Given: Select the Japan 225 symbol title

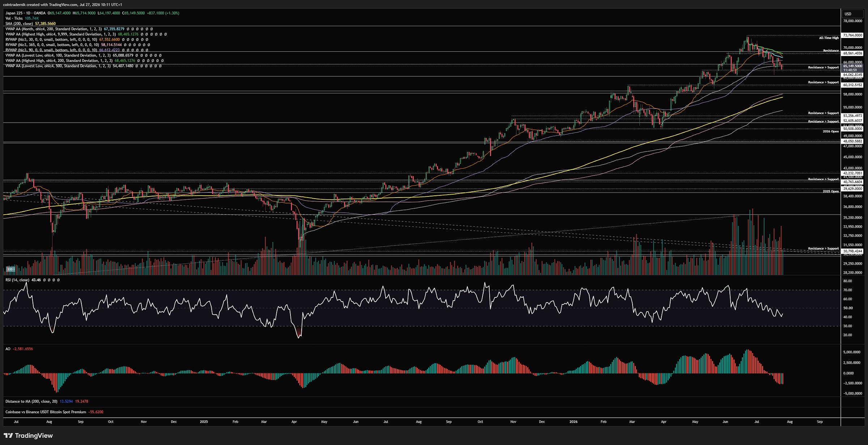Looking at the screenshot, I should [x=14, y=13].
